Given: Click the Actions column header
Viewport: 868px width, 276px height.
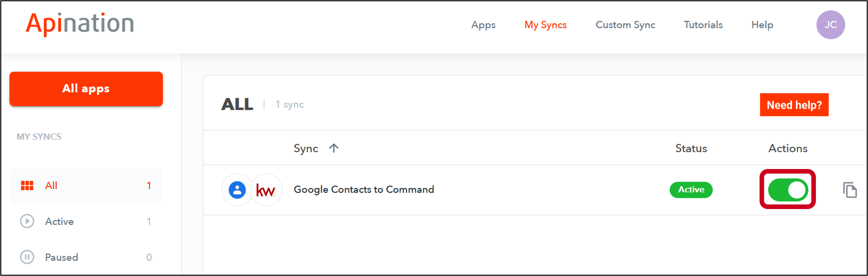Looking at the screenshot, I should [788, 148].
